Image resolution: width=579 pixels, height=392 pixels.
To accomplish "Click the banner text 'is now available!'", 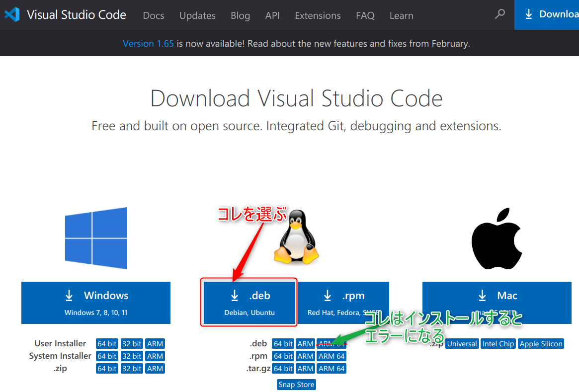I will pos(211,44).
